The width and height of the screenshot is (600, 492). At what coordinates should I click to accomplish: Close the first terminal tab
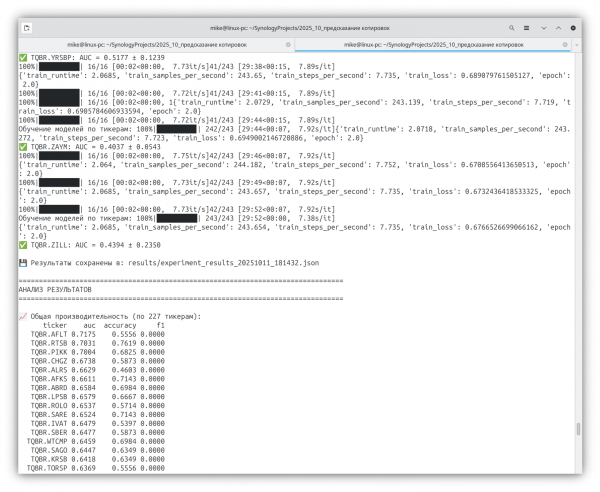tap(286, 44)
